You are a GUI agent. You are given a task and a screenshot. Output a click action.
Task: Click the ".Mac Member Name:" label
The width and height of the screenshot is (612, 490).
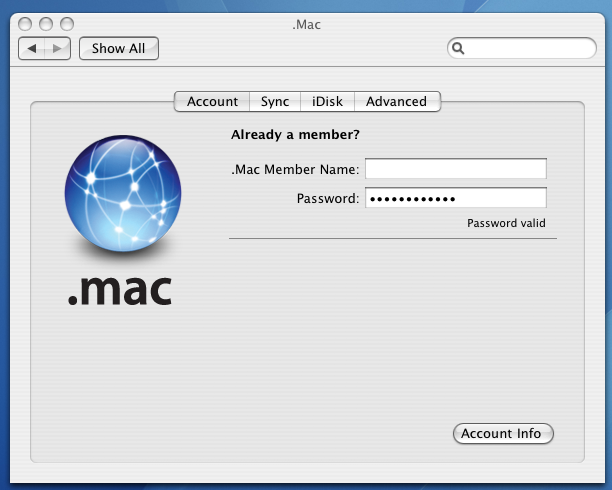(295, 169)
